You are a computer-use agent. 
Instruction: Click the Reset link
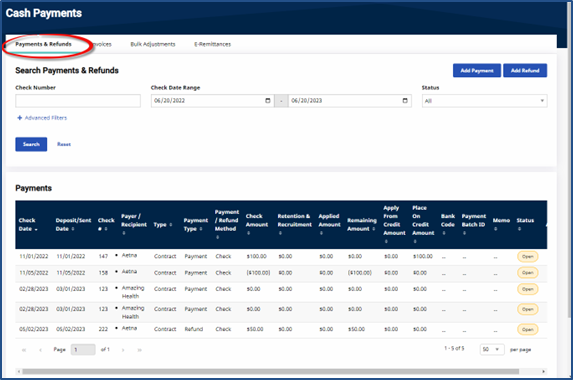pyautogui.click(x=64, y=144)
